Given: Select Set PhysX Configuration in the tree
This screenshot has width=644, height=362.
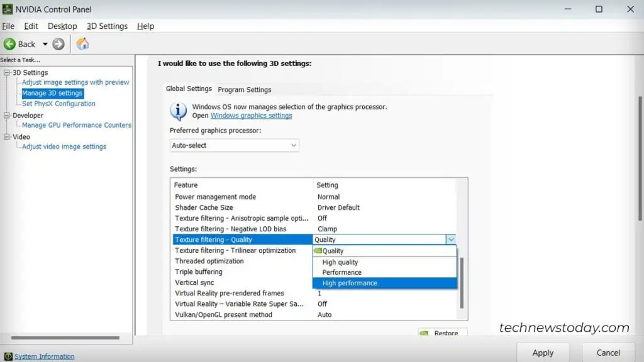Looking at the screenshot, I should [x=58, y=104].
